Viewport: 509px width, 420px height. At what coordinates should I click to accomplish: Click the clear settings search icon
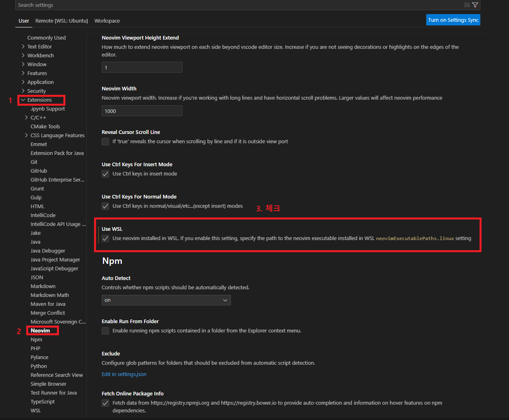coord(467,5)
